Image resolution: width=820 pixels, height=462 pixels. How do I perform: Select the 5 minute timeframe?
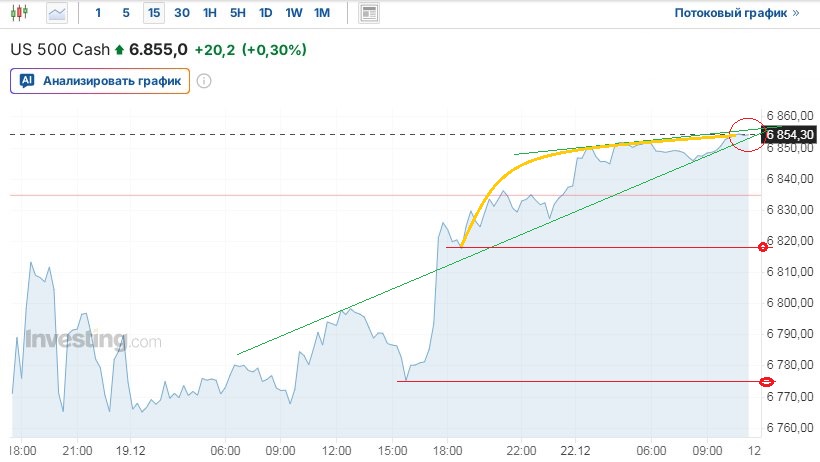[x=125, y=13]
